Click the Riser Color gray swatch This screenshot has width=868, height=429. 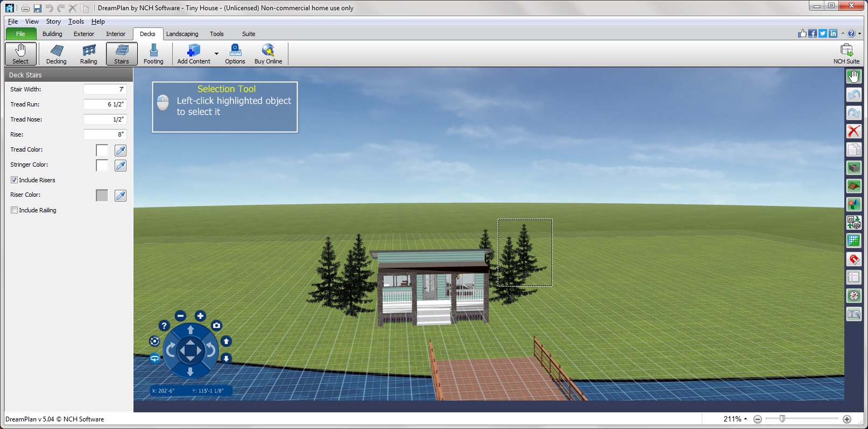tap(102, 196)
